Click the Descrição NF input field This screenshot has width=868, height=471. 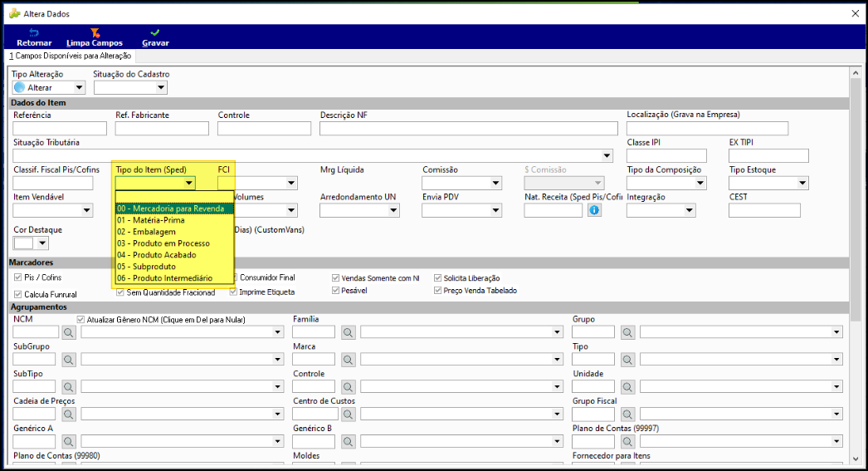[468, 129]
